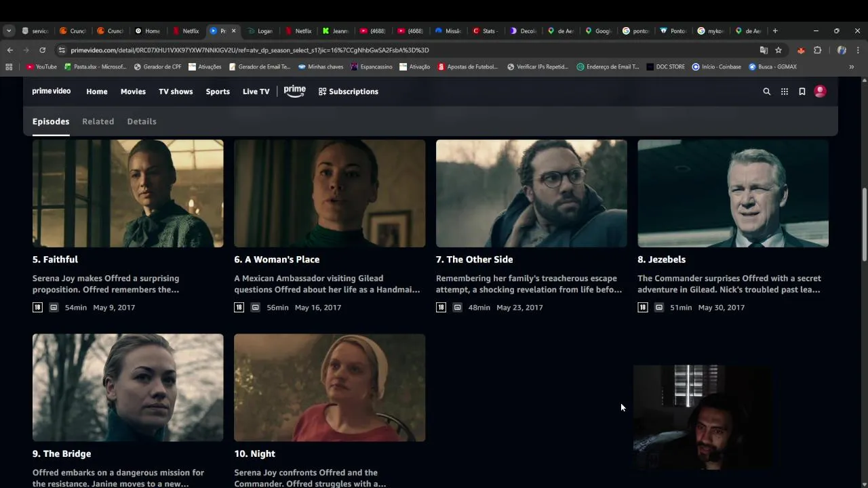Open the Gerador de CPF bookmark
868x488 pixels.
pos(157,67)
